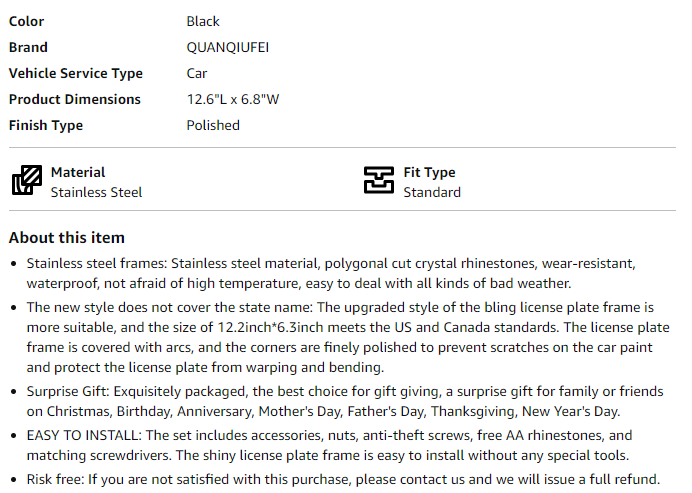The image size is (692, 493).
Task: Click the Polished finish value
Action: [x=213, y=125]
